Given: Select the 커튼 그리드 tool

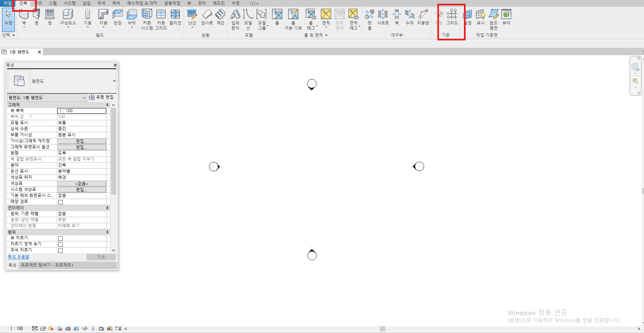Looking at the screenshot, I should point(161,19).
